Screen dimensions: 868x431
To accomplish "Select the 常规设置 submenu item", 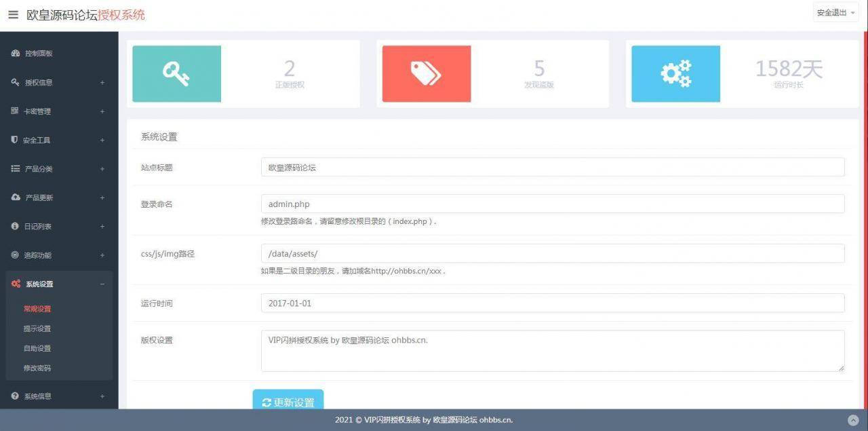I will (x=37, y=309).
